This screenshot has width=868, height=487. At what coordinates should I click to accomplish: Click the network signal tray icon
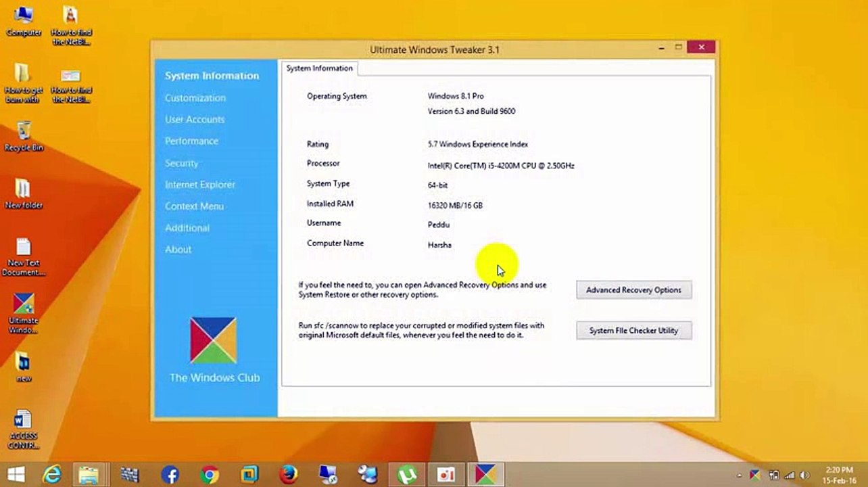pyautogui.click(x=790, y=476)
